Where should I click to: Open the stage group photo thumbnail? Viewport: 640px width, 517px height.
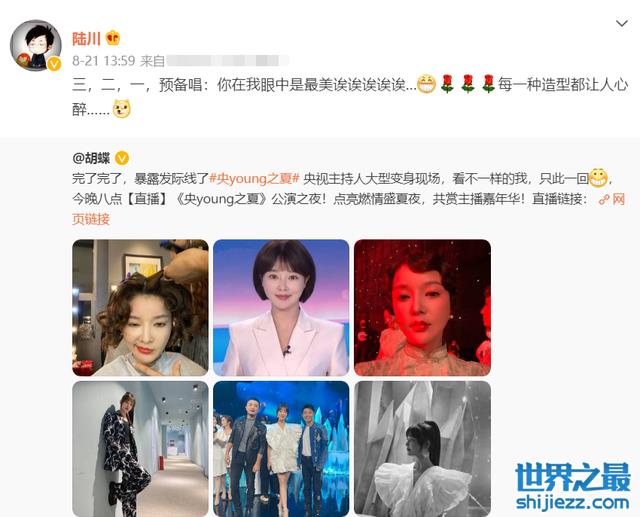[281, 449]
